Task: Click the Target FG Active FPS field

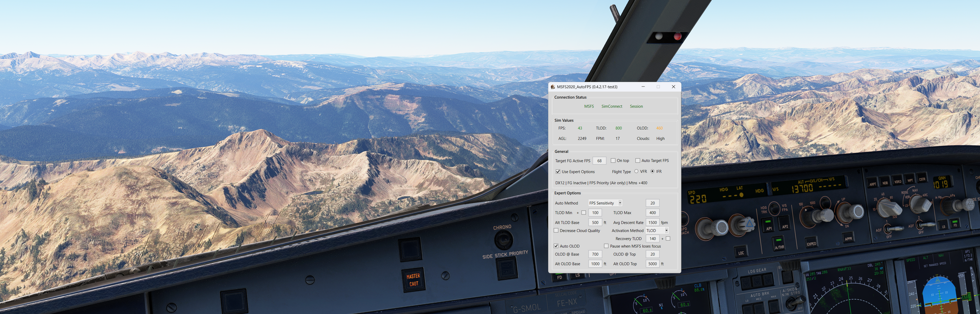Action: coord(600,161)
